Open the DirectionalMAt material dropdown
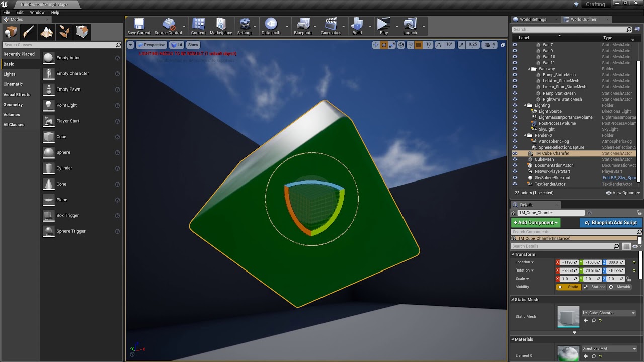644x362 pixels. (x=610, y=348)
